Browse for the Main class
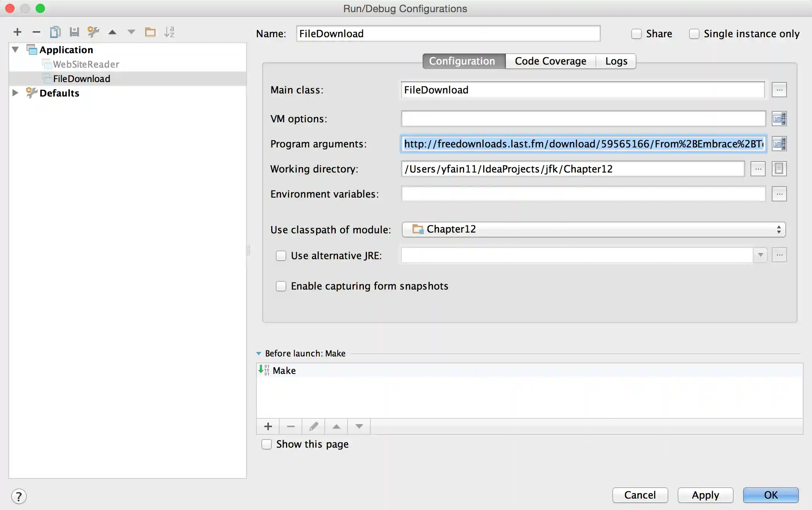The height and width of the screenshot is (510, 812). (x=779, y=90)
